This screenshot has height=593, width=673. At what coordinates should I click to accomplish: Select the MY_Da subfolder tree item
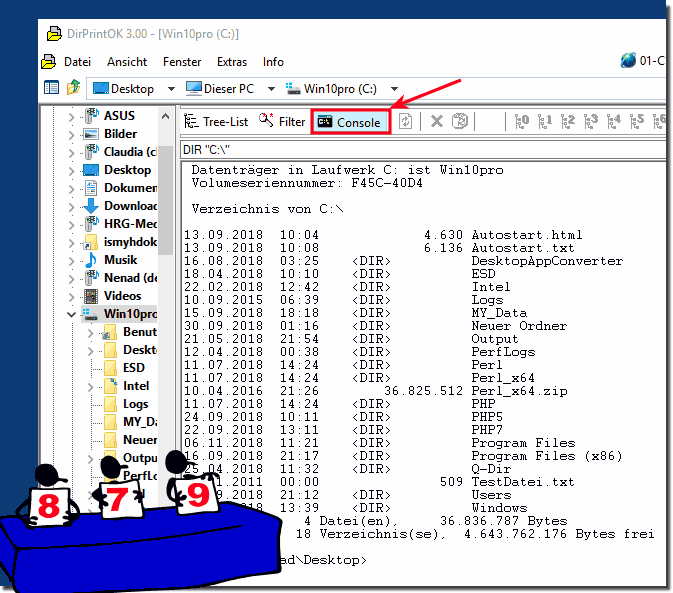[140, 422]
